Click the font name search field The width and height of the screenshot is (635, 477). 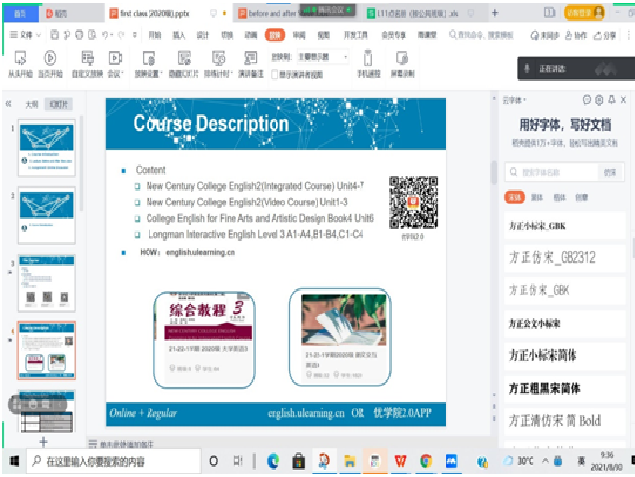tap(552, 172)
